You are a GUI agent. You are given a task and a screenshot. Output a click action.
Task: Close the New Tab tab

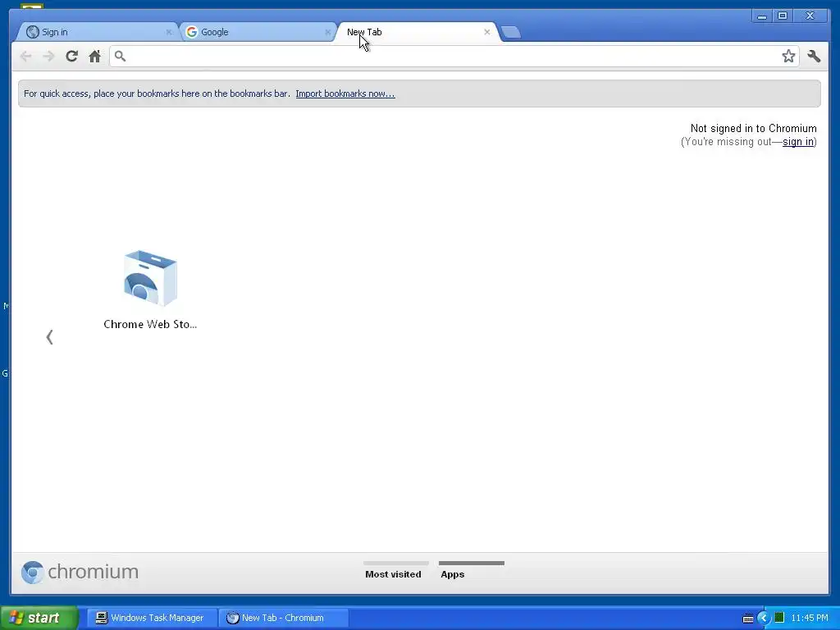tap(487, 32)
